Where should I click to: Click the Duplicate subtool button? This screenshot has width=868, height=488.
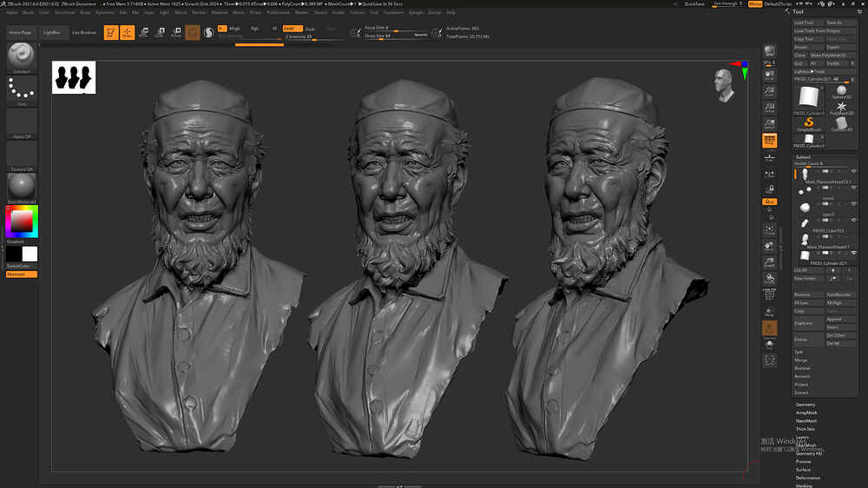[809, 323]
